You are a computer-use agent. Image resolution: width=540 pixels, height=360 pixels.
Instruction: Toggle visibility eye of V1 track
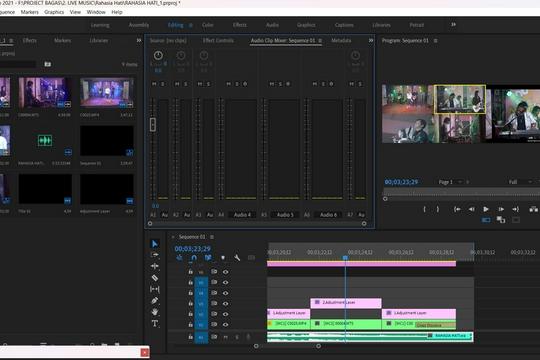click(x=226, y=325)
